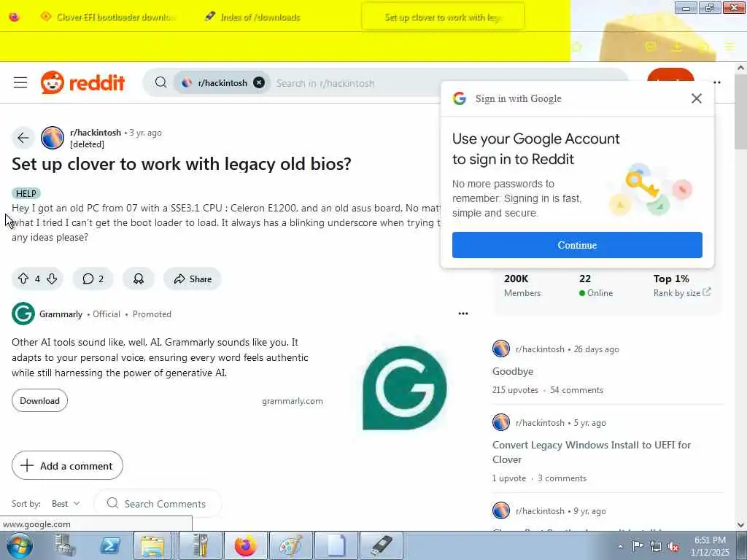The width and height of the screenshot is (747, 560).
Task: Share the post
Action: point(193,279)
